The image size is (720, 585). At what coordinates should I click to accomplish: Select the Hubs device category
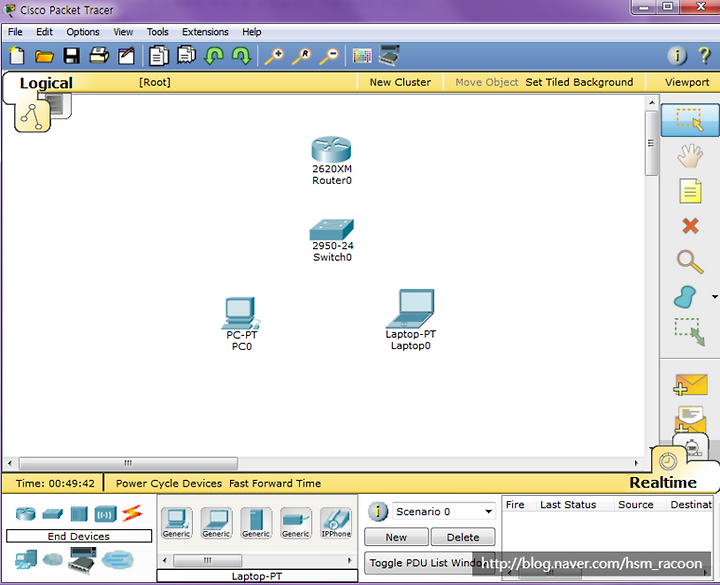tap(79, 513)
